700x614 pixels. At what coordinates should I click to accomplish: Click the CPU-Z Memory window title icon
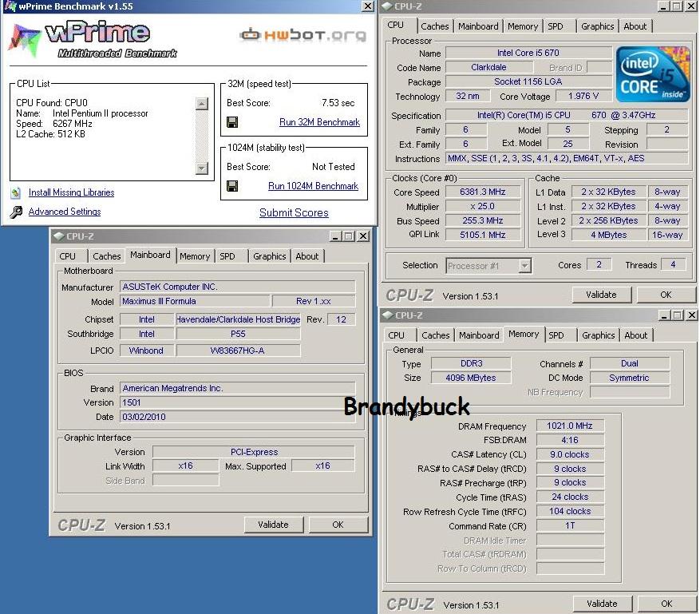pos(387,315)
